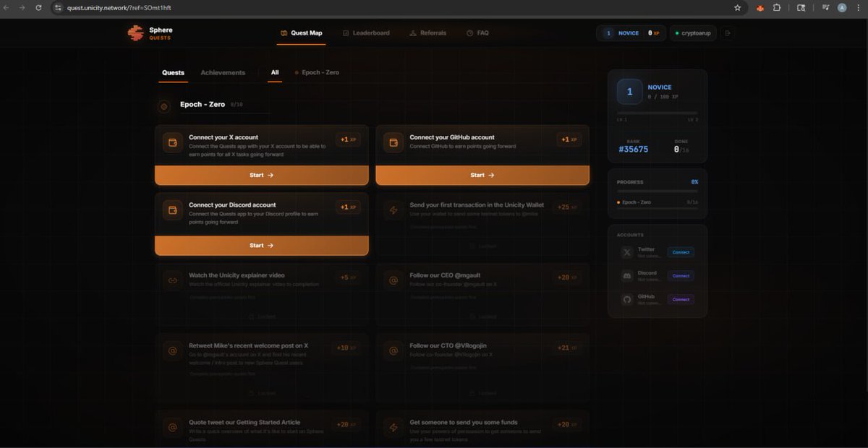Start the Connect your GitHub account quest
Image resolution: width=868 pixels, height=448 pixels.
(x=482, y=175)
